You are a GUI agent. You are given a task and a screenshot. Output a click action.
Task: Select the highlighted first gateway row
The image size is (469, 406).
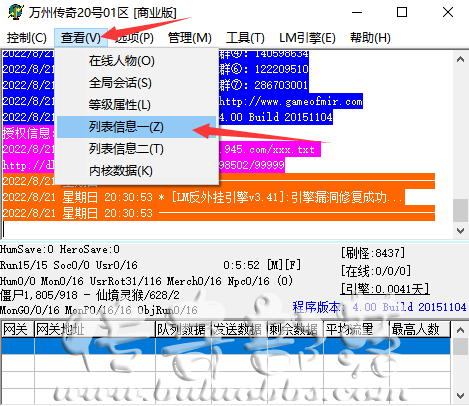[226, 346]
